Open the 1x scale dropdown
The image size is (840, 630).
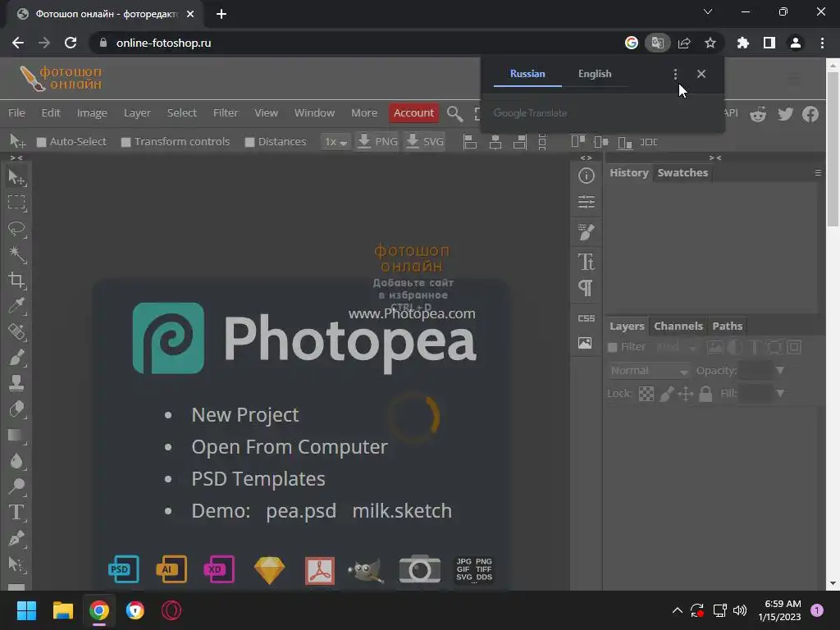(336, 142)
